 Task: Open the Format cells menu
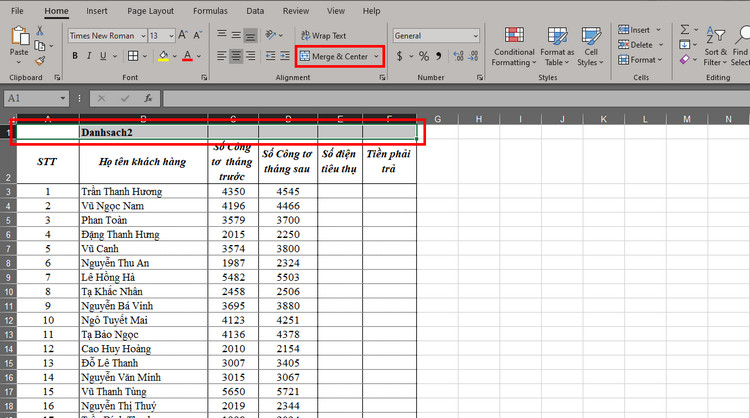click(640, 60)
